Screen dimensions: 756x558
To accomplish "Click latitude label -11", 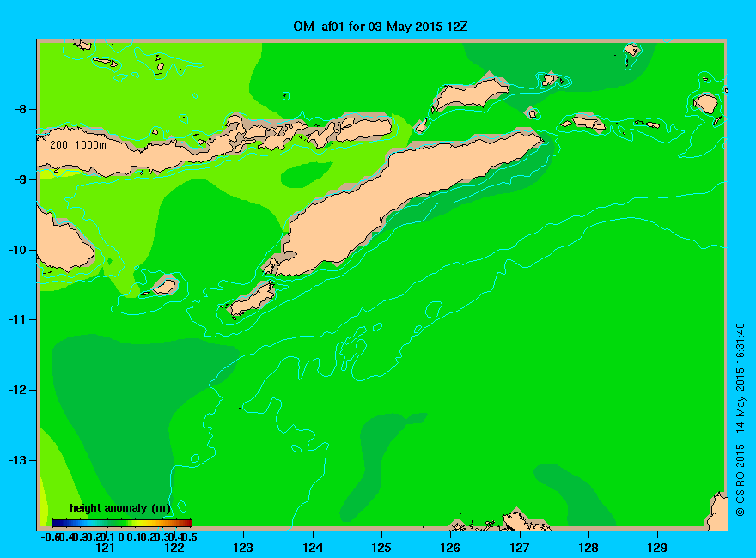I will (18, 319).
